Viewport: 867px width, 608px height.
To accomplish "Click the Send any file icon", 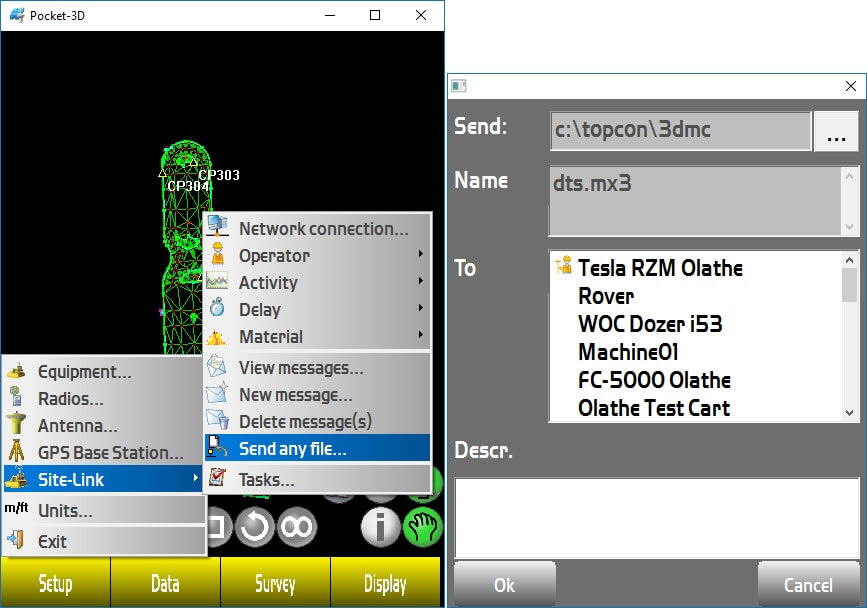I will (x=217, y=447).
